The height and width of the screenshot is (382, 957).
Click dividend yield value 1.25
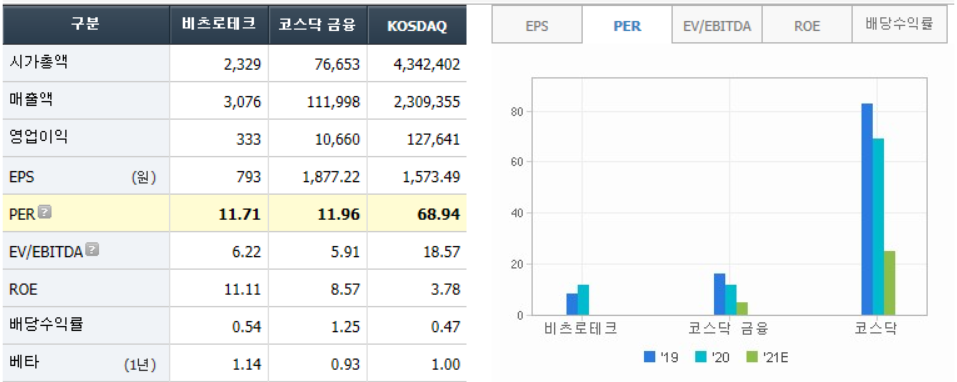coord(346,326)
